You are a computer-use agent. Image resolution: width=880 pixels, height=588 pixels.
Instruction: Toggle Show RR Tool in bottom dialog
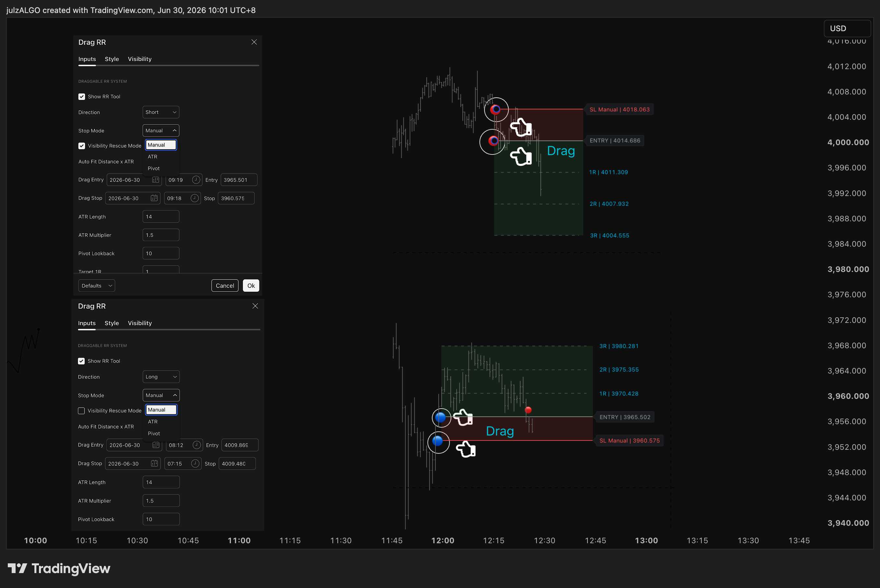pyautogui.click(x=81, y=361)
